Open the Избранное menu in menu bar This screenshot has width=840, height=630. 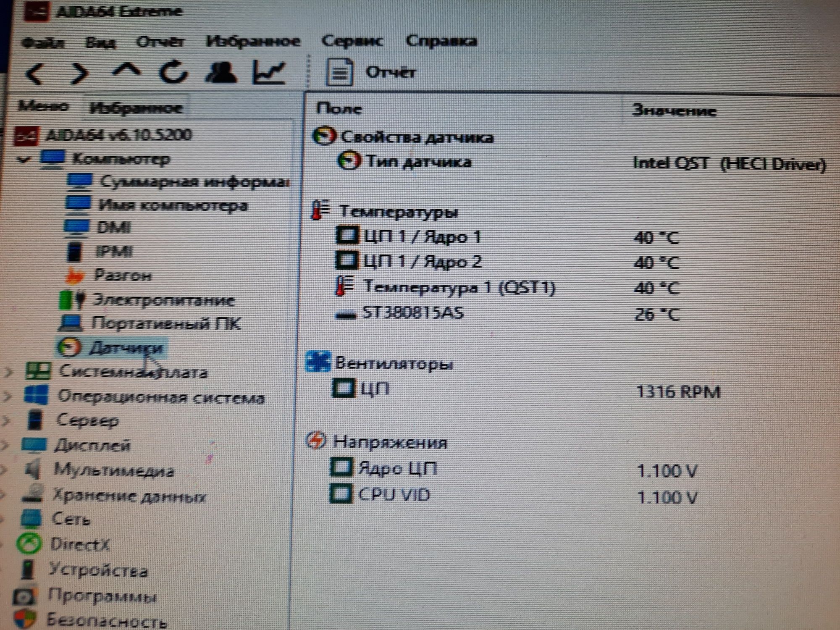click(x=253, y=41)
